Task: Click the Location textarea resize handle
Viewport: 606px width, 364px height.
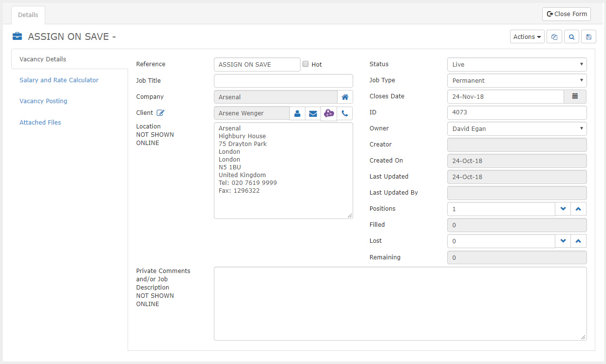Action: pyautogui.click(x=350, y=216)
